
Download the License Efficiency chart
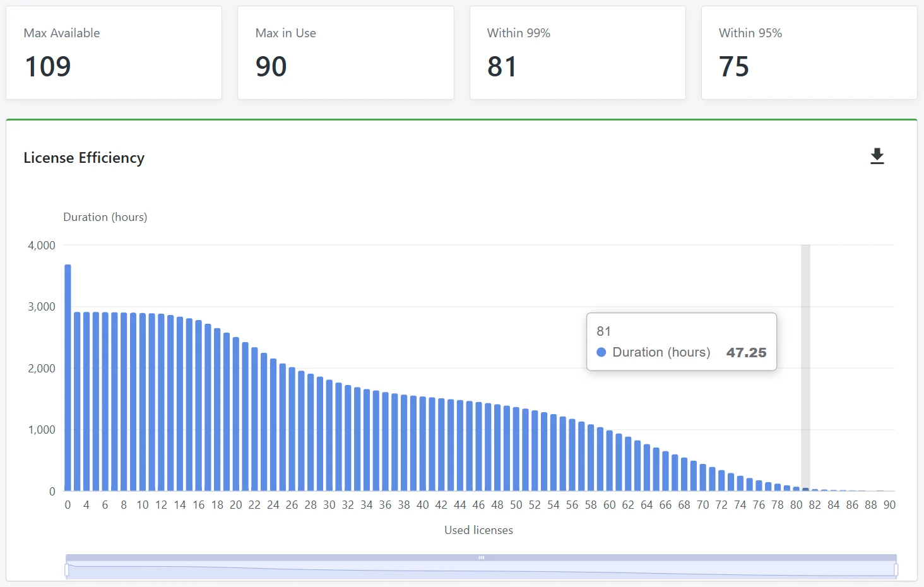coord(877,156)
